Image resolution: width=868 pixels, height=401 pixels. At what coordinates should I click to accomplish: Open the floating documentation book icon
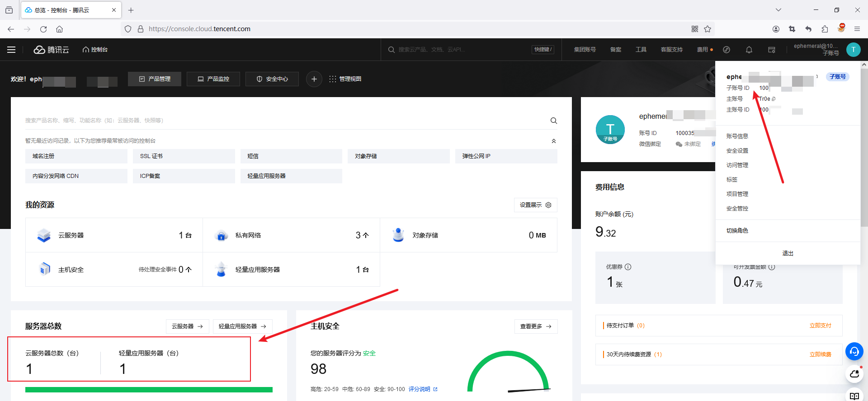click(854, 396)
